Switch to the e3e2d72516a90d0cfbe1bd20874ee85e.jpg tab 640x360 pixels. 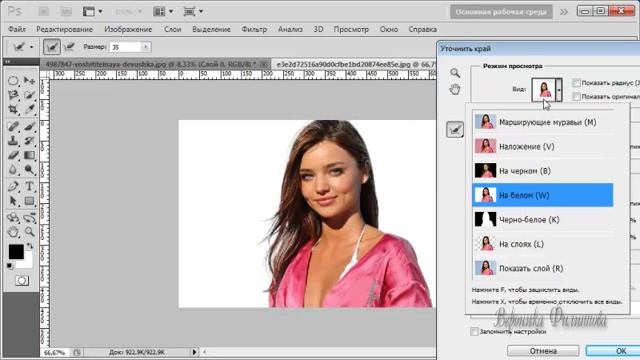[354, 64]
